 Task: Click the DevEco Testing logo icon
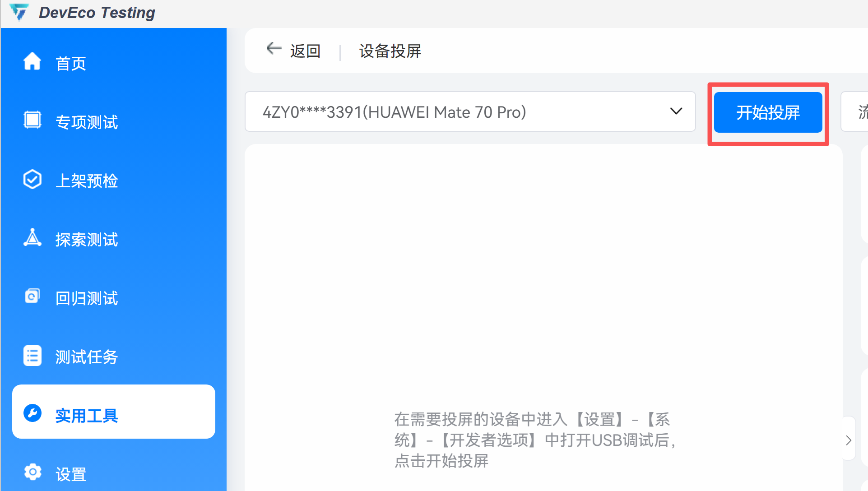pyautogui.click(x=19, y=12)
